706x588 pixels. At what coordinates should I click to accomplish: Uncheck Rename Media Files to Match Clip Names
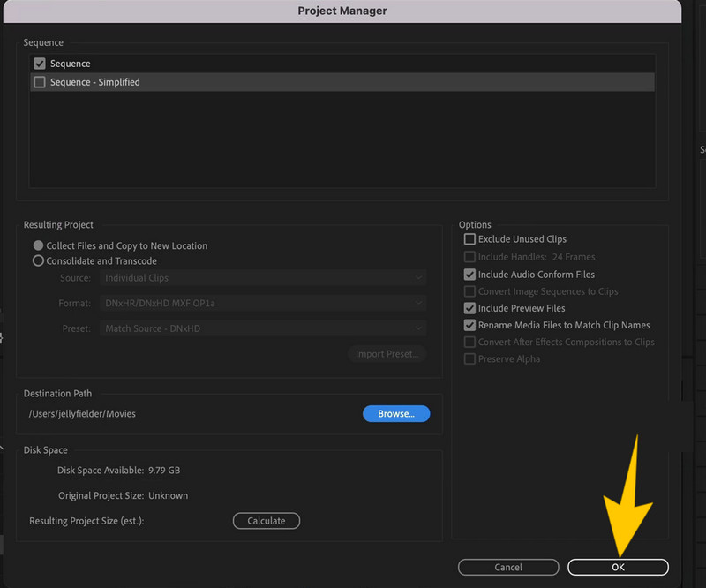coord(469,325)
